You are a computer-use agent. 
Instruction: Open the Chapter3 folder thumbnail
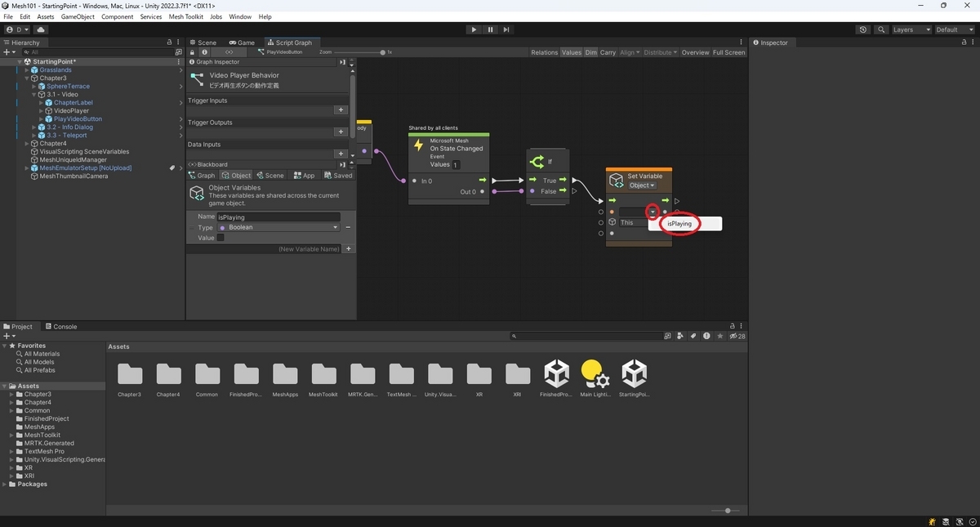pyautogui.click(x=129, y=373)
